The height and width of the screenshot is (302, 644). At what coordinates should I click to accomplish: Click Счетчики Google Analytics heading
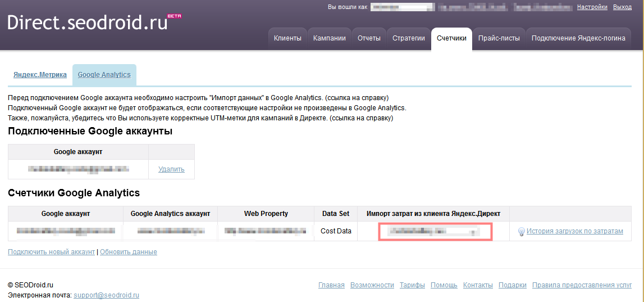[74, 192]
